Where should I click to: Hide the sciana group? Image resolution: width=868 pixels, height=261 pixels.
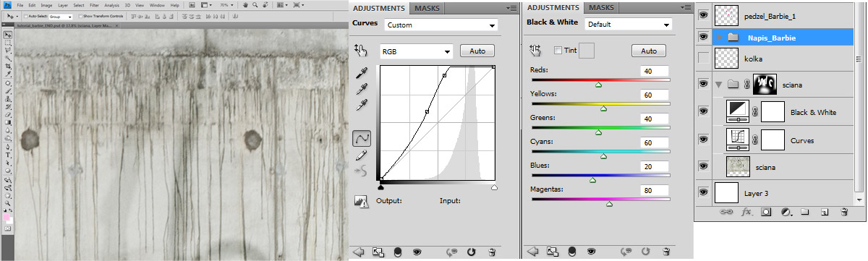(x=704, y=85)
